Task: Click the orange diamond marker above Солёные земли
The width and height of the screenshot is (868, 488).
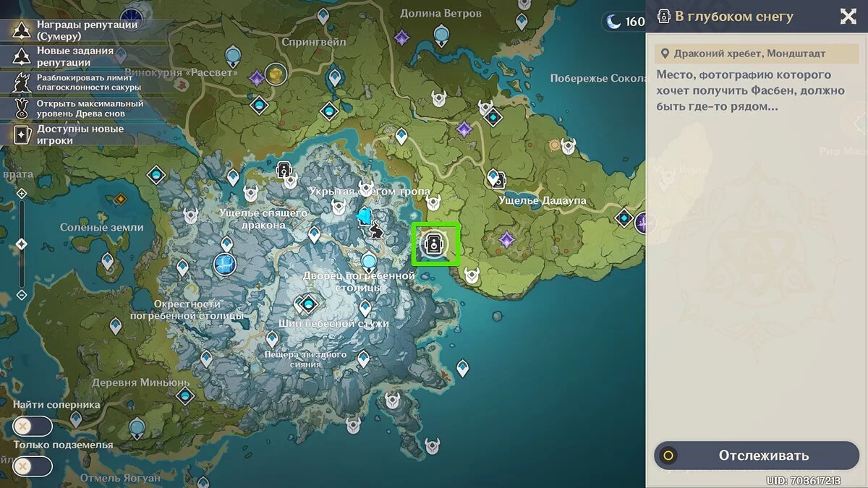Action: click(120, 199)
